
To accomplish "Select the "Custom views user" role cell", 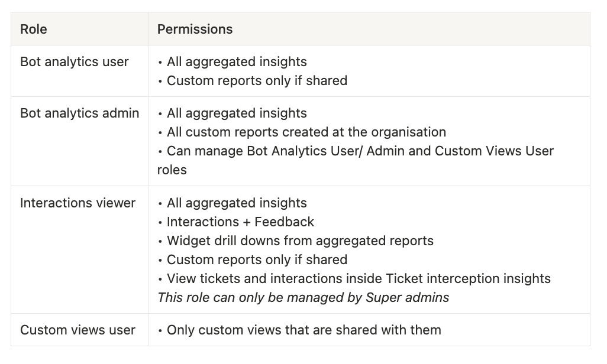I will click(78, 330).
